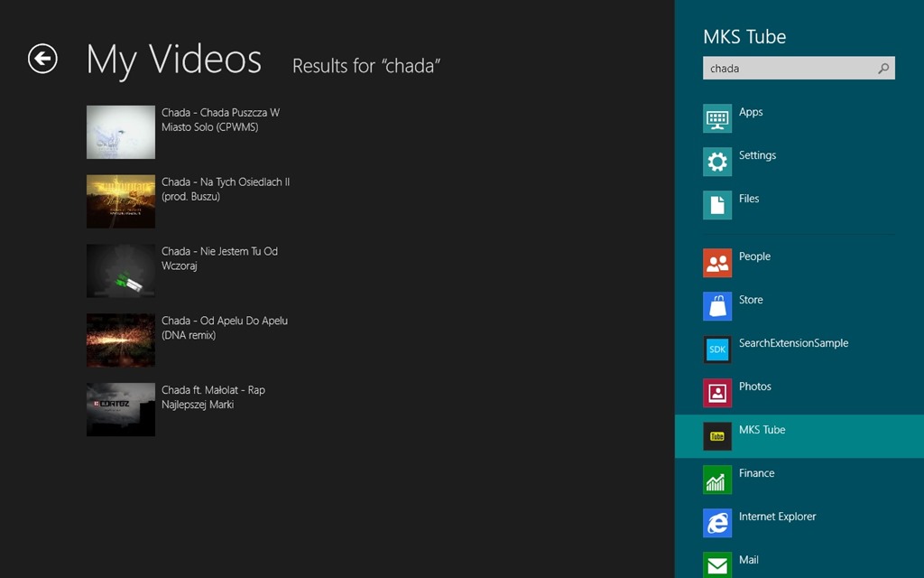The image size is (924, 578).
Task: Choose the Photos app icon
Action: pyautogui.click(x=717, y=393)
